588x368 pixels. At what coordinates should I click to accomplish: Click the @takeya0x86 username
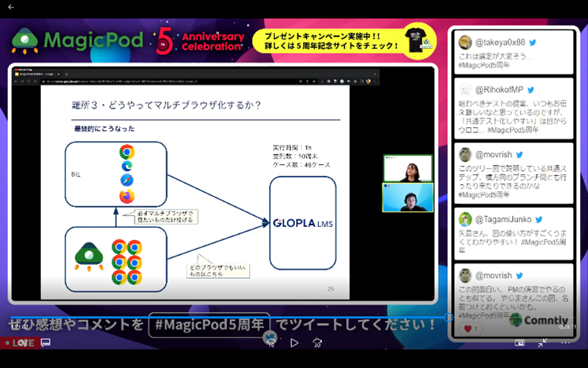pos(501,43)
